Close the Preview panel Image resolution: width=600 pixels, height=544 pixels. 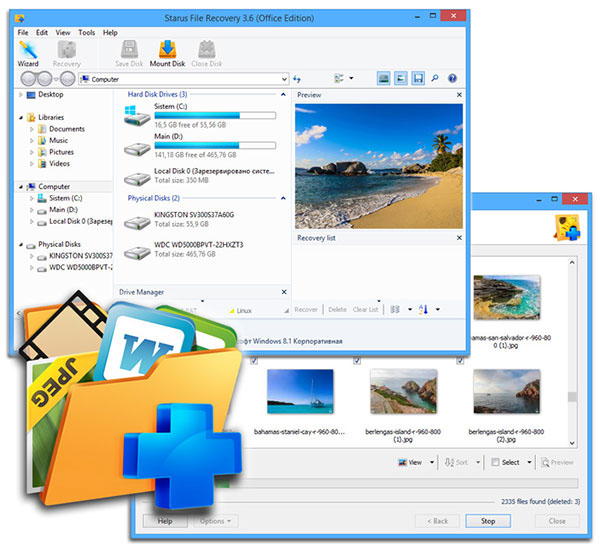click(x=459, y=94)
